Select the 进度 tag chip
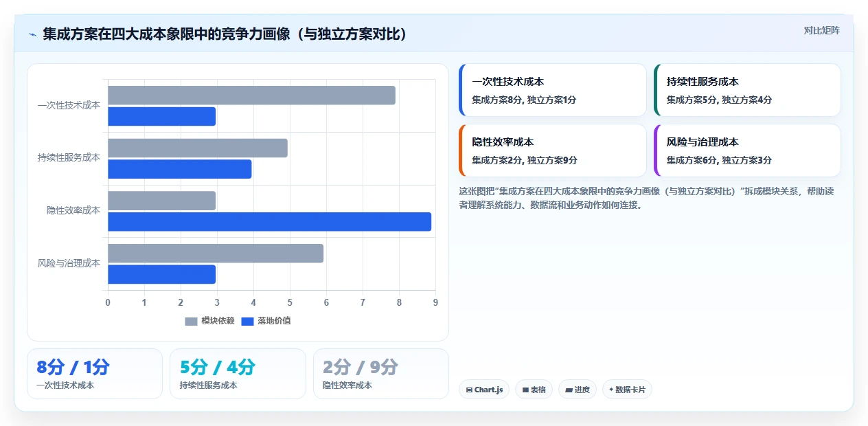868x426 pixels. click(578, 390)
